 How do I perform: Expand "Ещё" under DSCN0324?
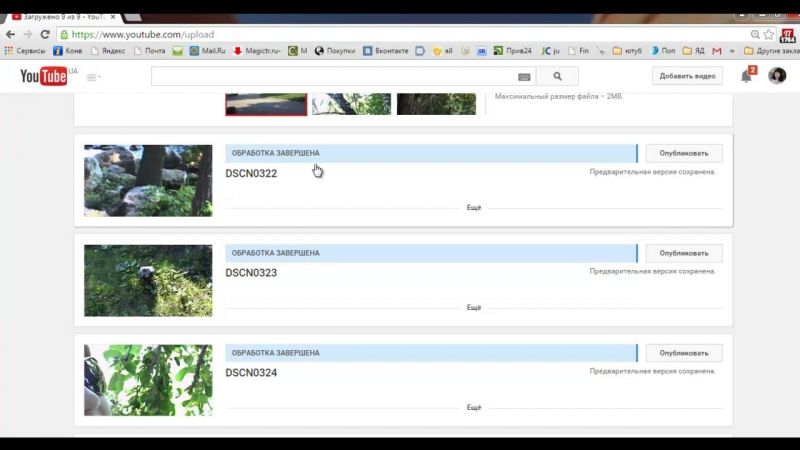tap(474, 408)
